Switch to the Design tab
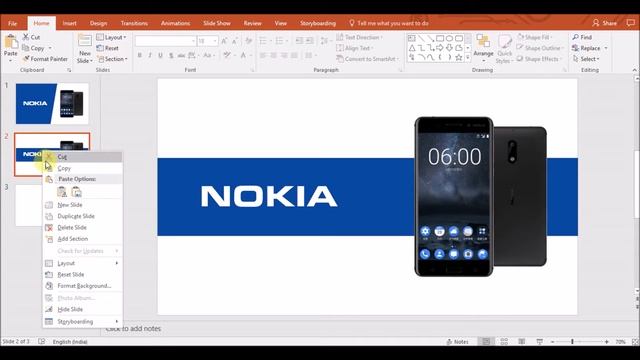 (98, 23)
